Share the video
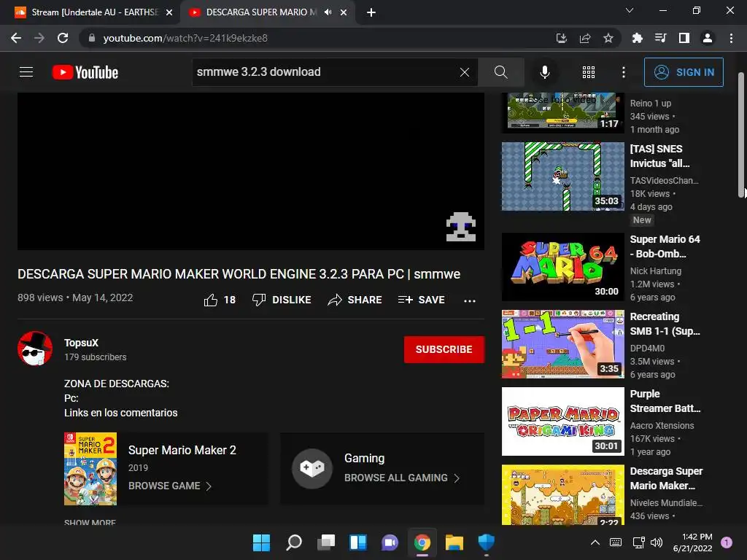Screen dimensions: 747x560 [x=355, y=300]
